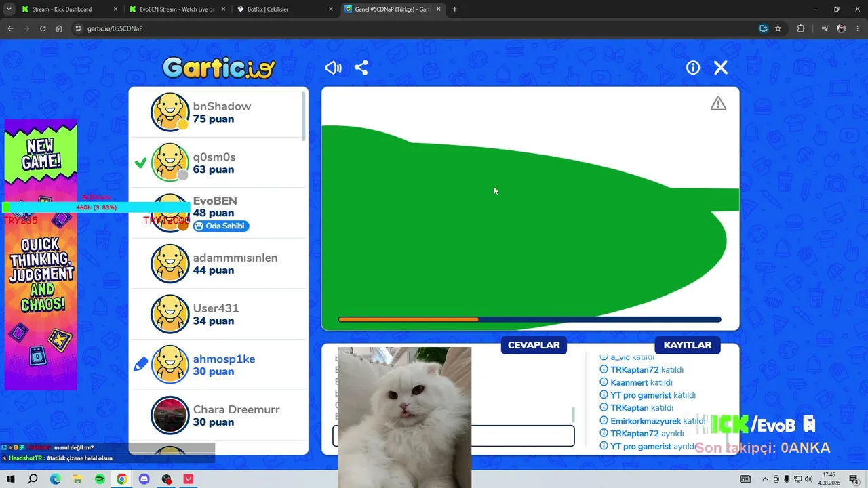Viewport: 868px width, 488px height.
Task: Open the Chrome three-dot menu
Action: 857,28
